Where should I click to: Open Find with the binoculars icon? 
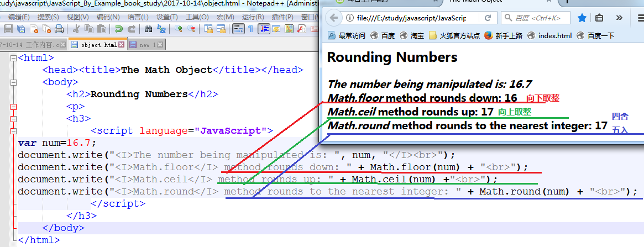click(x=148, y=29)
